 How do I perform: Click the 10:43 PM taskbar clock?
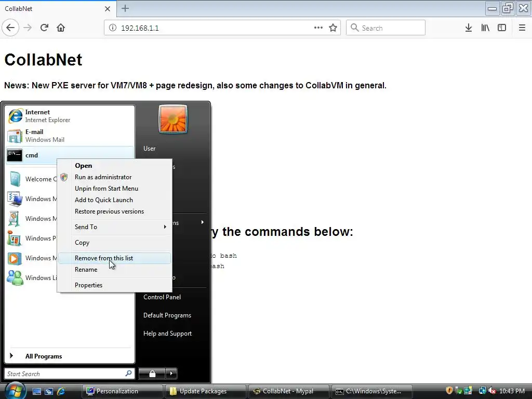[x=512, y=391]
